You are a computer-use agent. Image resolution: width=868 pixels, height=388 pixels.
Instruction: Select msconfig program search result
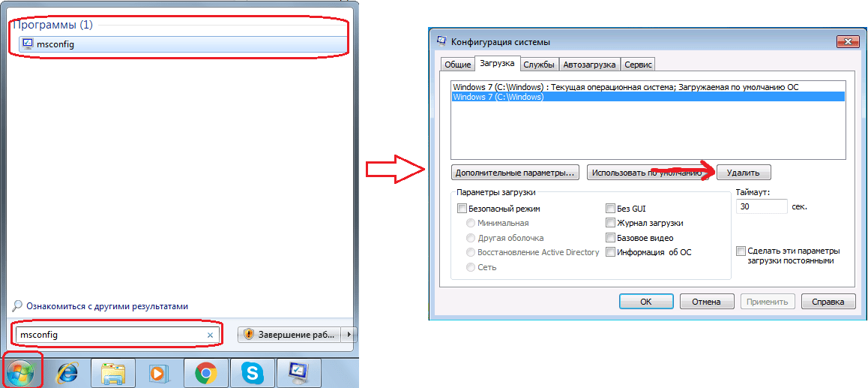[181, 44]
